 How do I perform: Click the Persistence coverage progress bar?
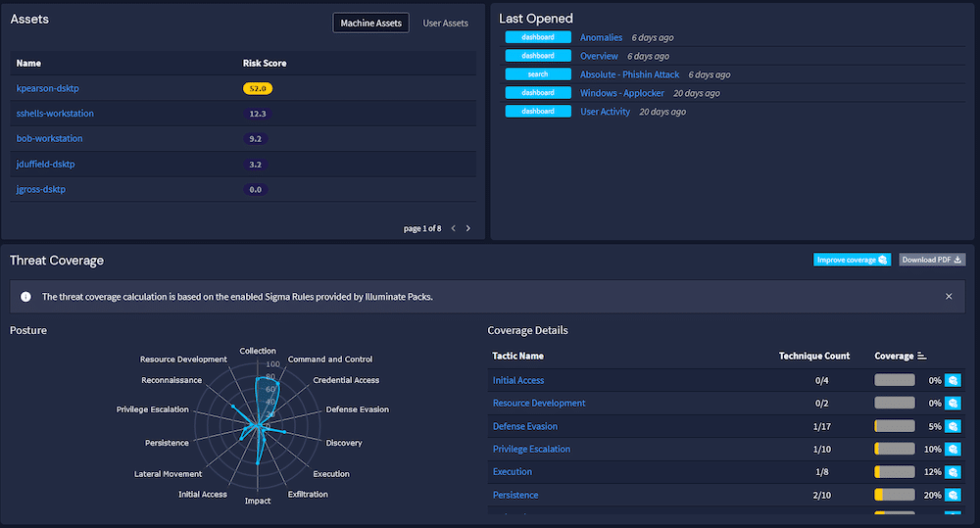pyautogui.click(x=894, y=495)
